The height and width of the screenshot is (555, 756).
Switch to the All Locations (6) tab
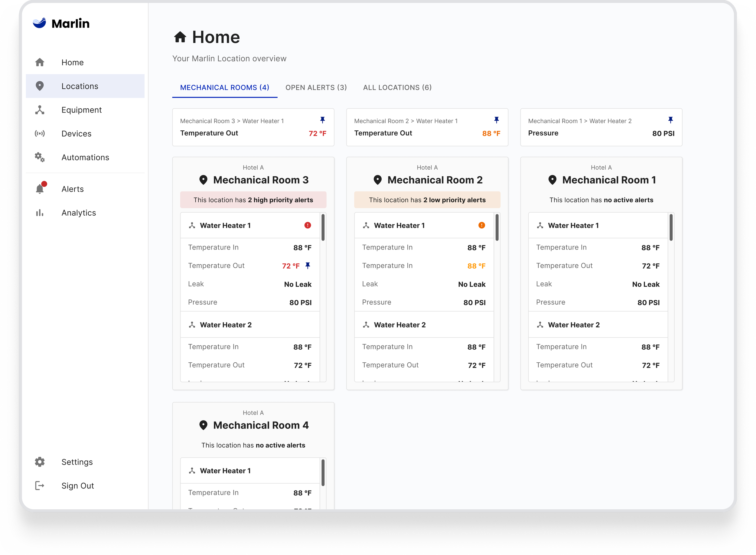[397, 87]
